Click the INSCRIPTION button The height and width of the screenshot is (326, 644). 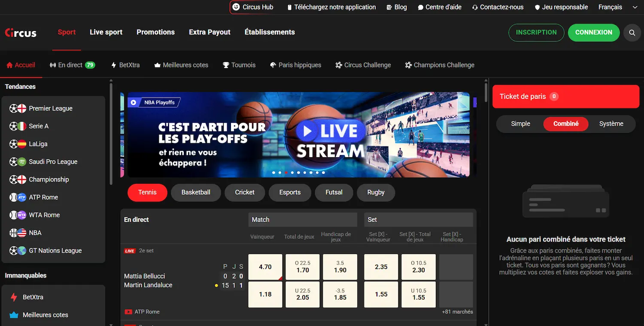(536, 33)
